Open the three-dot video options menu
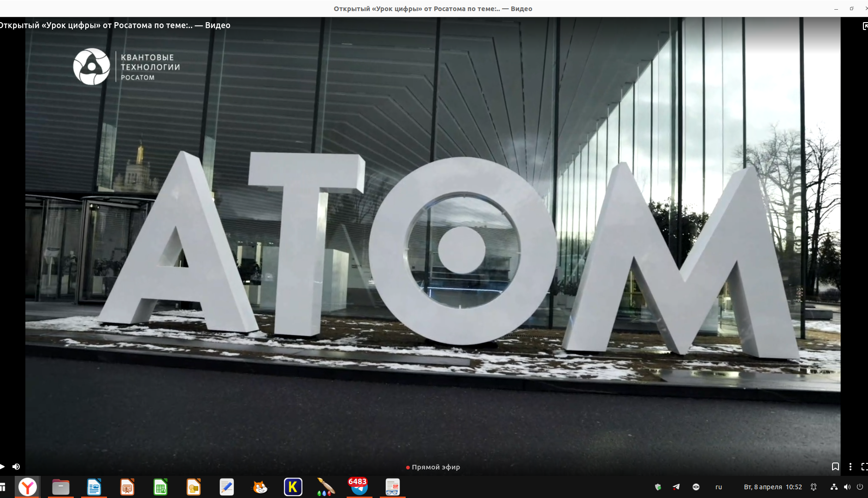The height and width of the screenshot is (498, 868). tap(850, 467)
